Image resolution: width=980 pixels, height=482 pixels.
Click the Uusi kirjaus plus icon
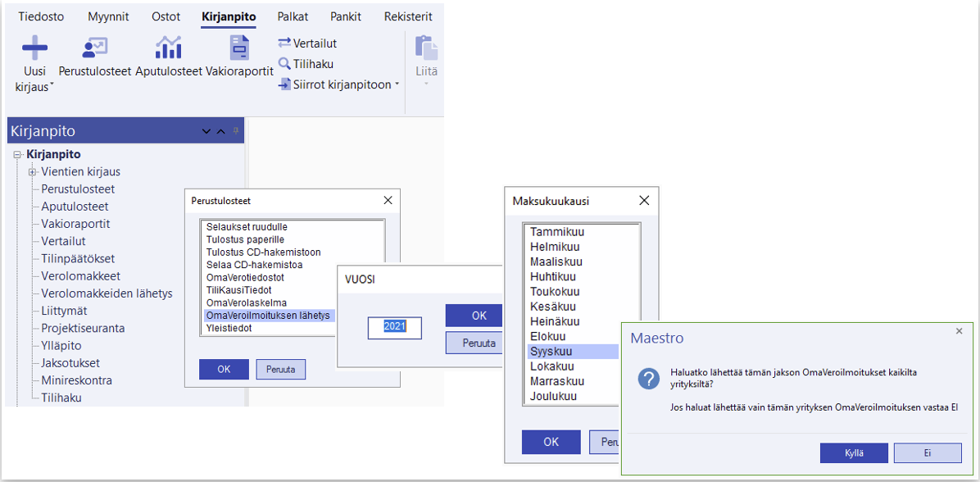[34, 48]
